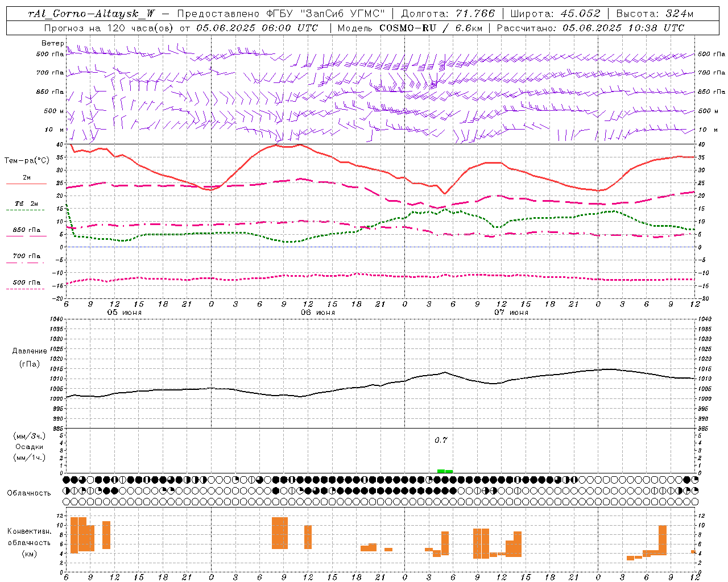Image resolution: width=728 pixels, height=582 pixels.
Task: Click the 500 гПа temperature legend entry
Action: coord(27,282)
